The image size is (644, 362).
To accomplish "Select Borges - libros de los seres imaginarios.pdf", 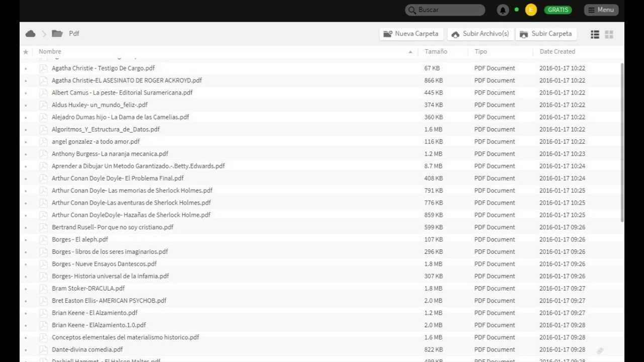I will coord(110,251).
